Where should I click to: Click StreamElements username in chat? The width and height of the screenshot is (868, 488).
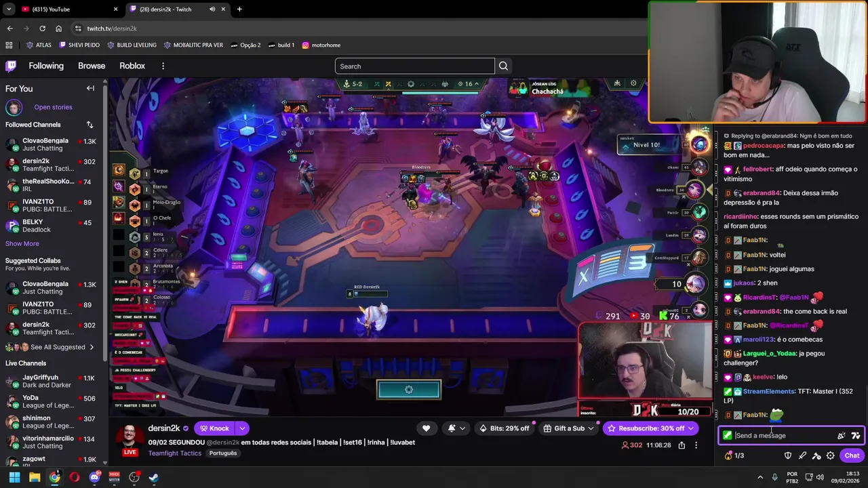(x=768, y=391)
